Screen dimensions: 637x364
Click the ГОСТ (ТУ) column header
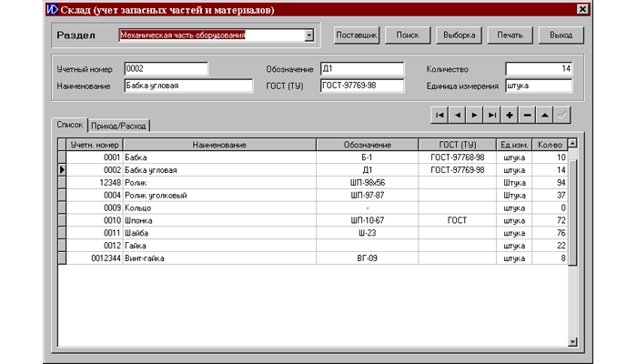(x=458, y=145)
